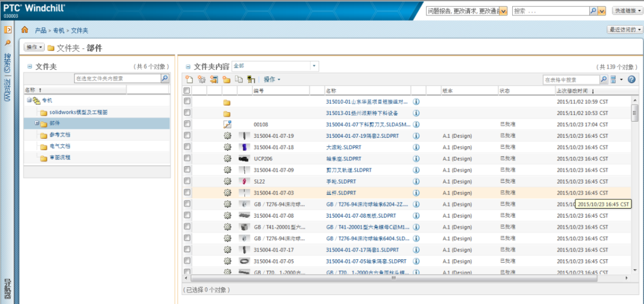Screen dimensions: 644x304
Task: Click the new document icon in folder toolbar
Action: coord(189,79)
